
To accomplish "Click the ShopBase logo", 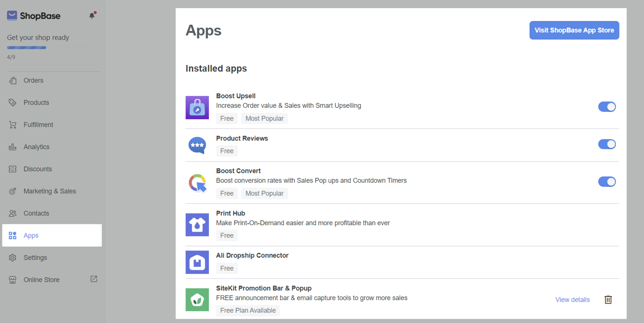I will [x=34, y=16].
